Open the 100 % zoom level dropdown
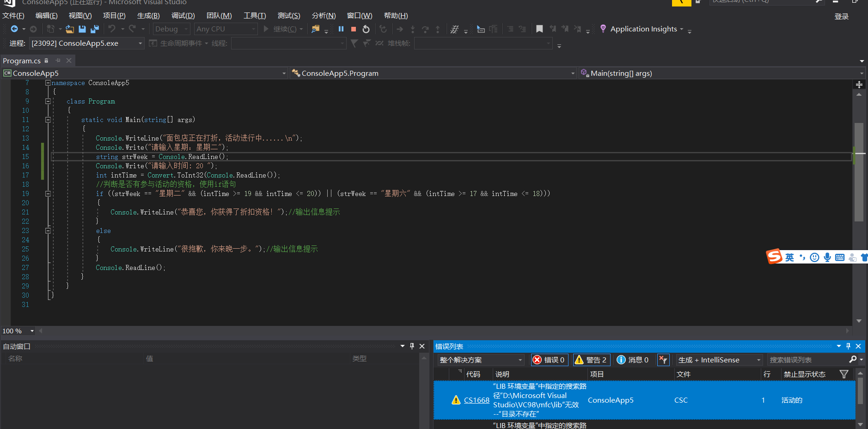The width and height of the screenshot is (868, 429). (18, 331)
